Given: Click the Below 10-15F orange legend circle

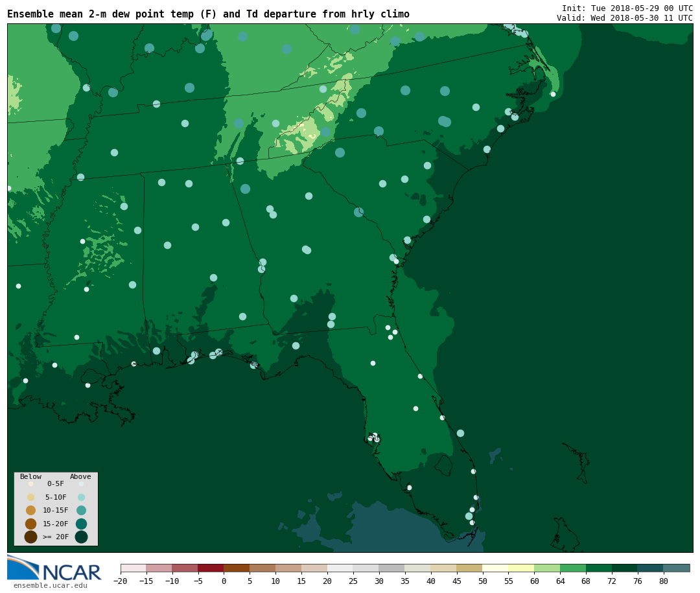Looking at the screenshot, I should [x=31, y=511].
